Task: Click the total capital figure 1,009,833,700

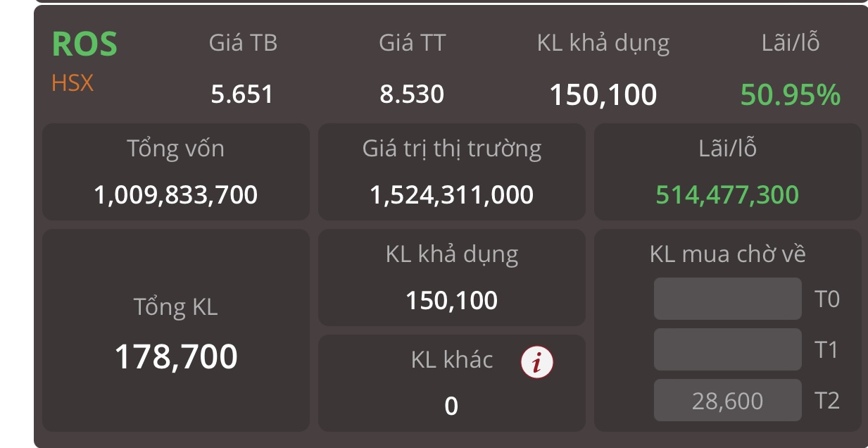Action: coord(176,194)
